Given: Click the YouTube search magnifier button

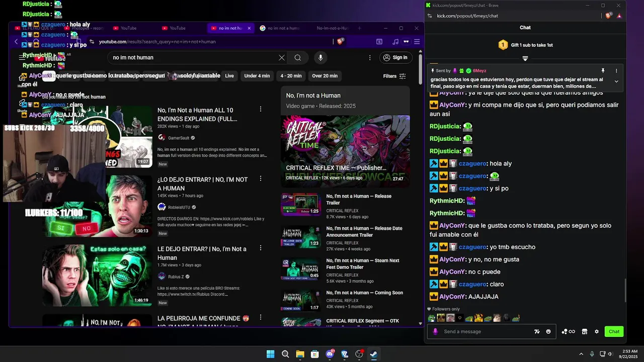Looking at the screenshot, I should coord(298,58).
